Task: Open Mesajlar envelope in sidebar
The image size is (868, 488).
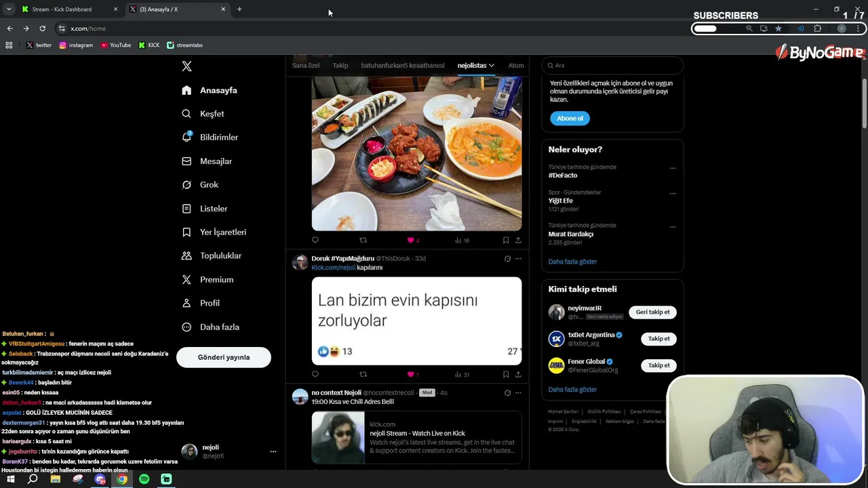Action: pos(207,161)
